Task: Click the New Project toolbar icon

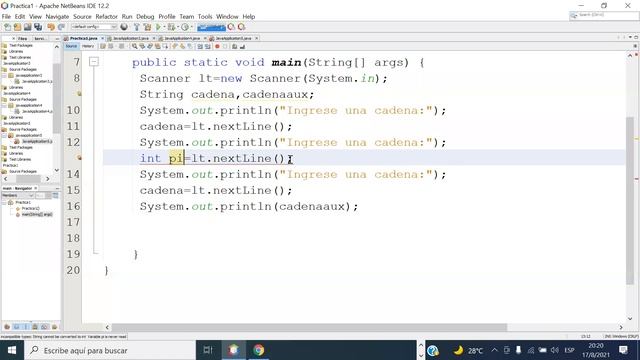Action: click(17, 27)
